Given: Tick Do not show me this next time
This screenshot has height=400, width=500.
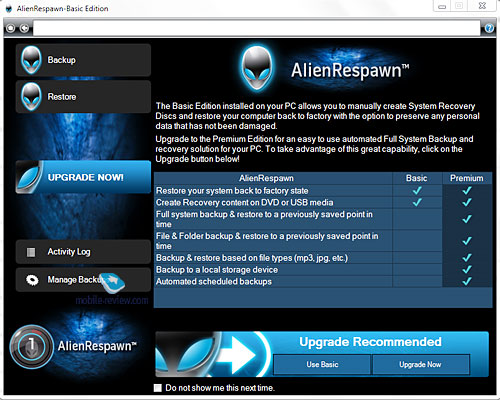Looking at the screenshot, I should tap(158, 388).
